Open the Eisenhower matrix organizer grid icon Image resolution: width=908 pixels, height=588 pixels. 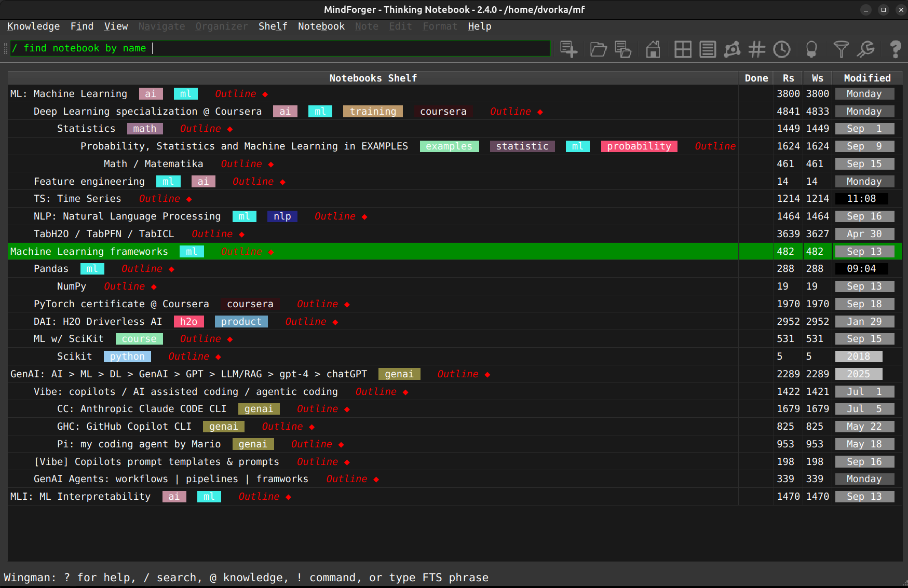tap(683, 49)
